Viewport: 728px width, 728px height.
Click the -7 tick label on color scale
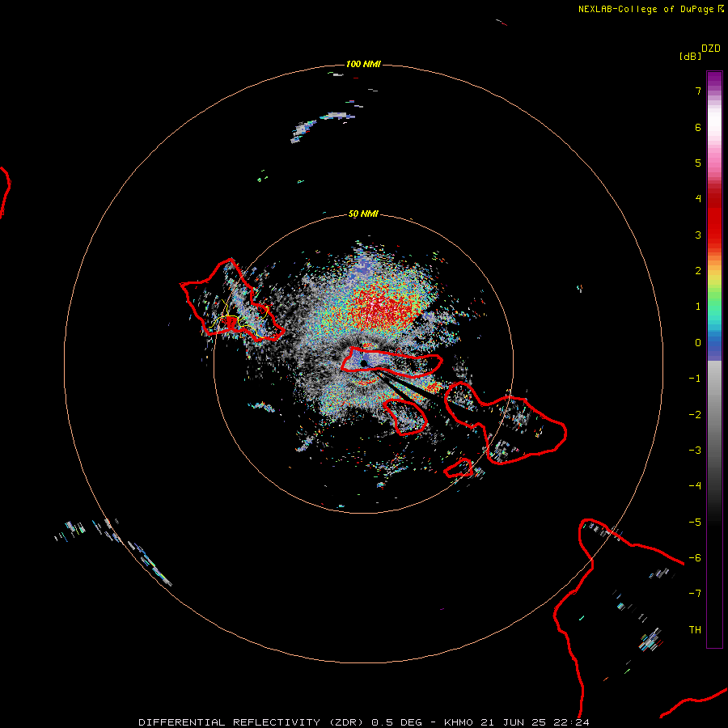coord(695,594)
